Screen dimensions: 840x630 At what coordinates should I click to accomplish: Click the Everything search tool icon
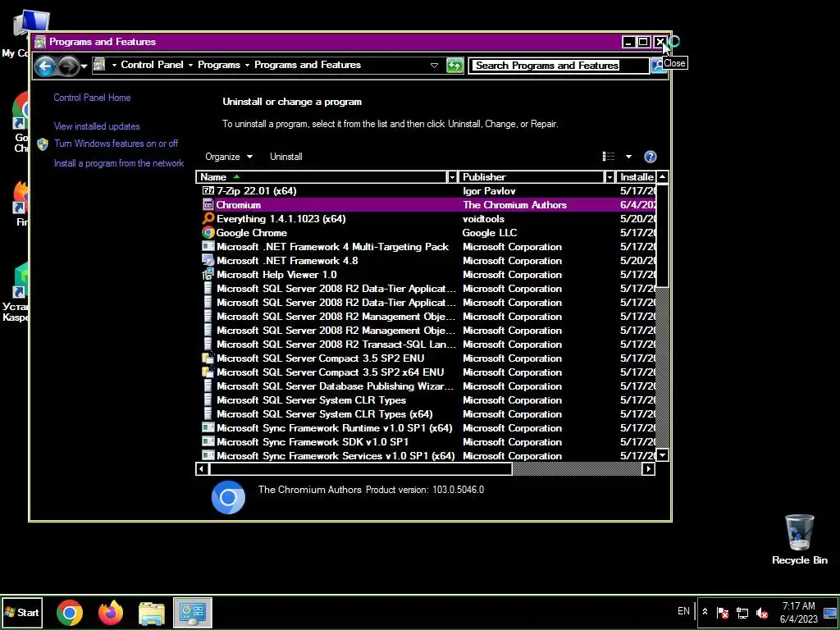point(208,218)
